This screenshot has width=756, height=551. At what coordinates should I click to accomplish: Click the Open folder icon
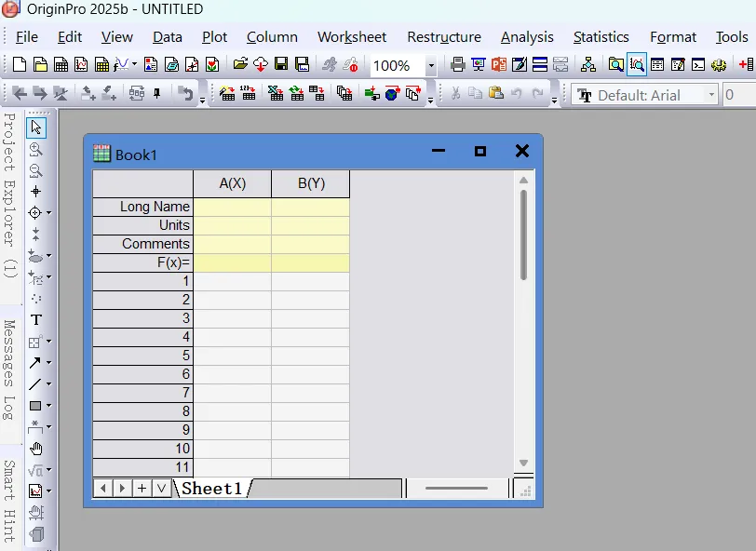point(240,64)
